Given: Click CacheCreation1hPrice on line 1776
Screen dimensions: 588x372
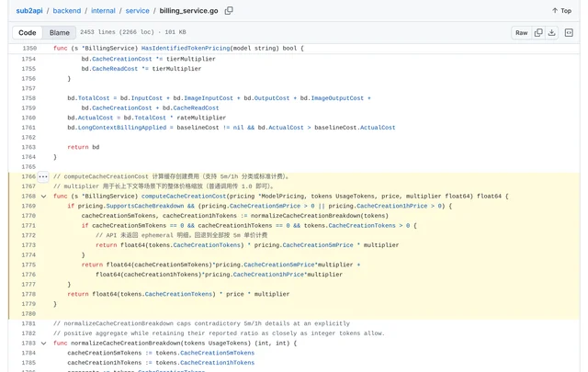Looking at the screenshot, I should [268, 275].
